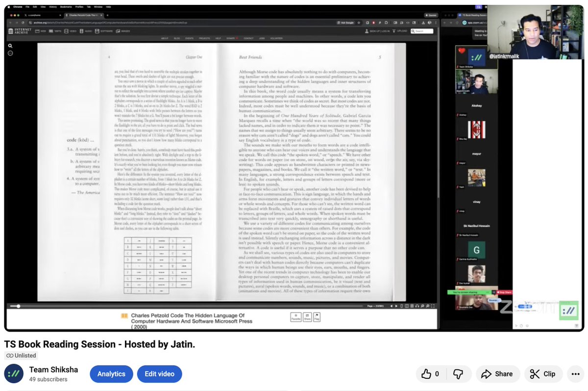Select the Ritu Raj participant tile in Zoom

click(477, 129)
